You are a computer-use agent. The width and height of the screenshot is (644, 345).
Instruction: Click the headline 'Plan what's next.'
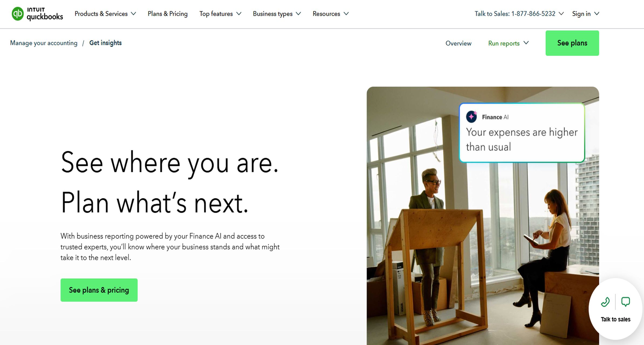pos(154,203)
